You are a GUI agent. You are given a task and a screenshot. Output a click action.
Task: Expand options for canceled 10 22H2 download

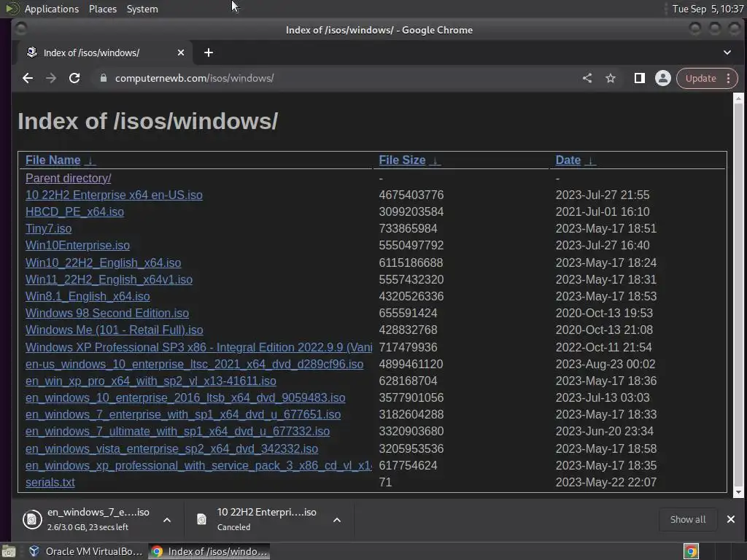click(337, 519)
